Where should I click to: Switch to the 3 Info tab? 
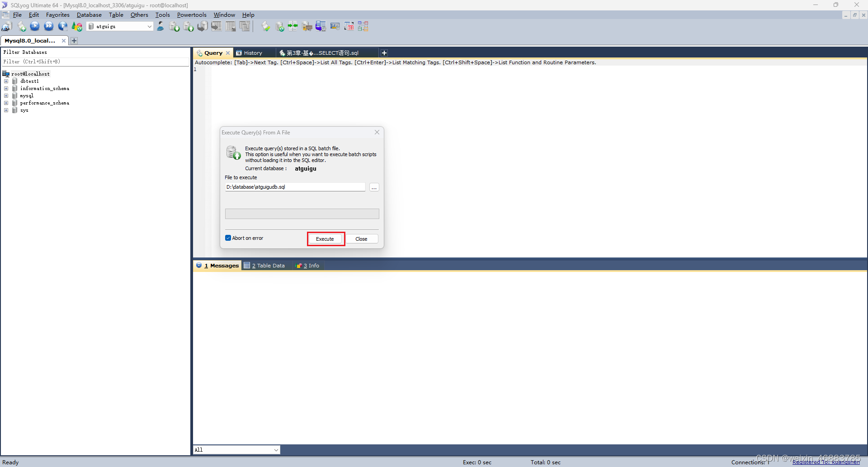[307, 266]
